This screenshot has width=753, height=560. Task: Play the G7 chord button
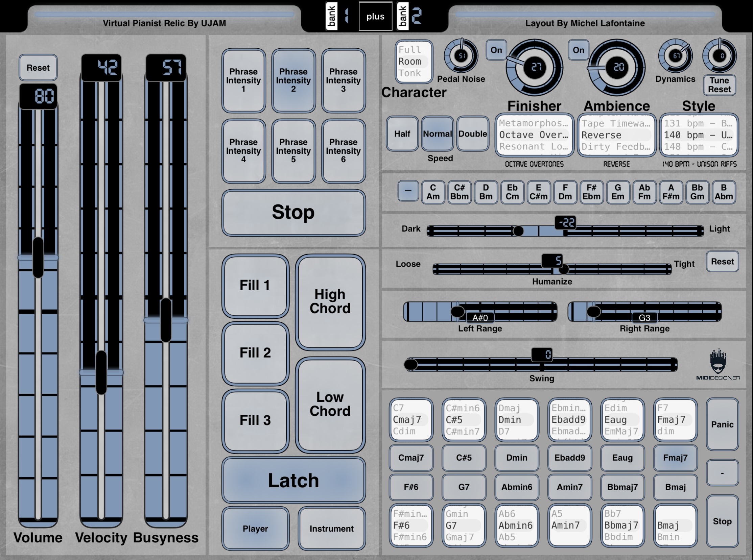click(x=464, y=487)
